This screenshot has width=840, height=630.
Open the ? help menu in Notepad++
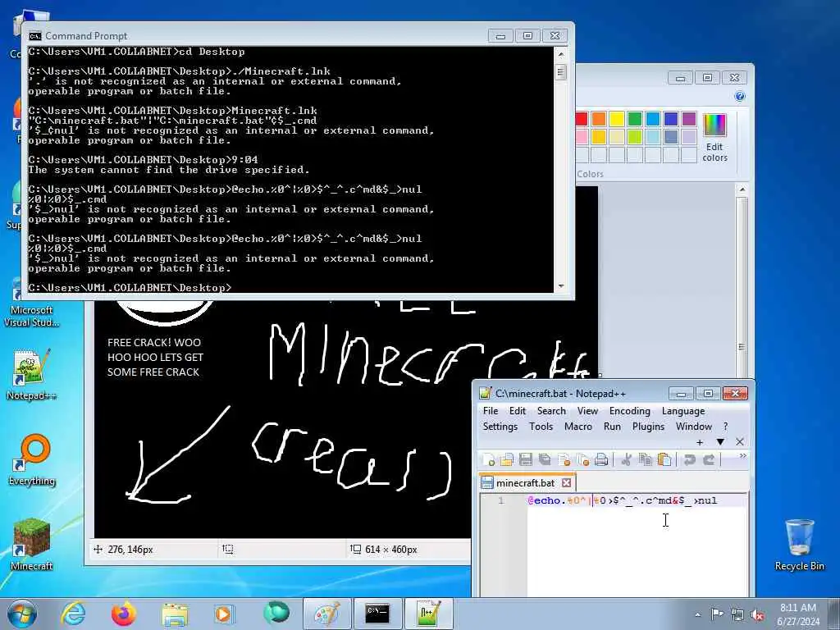(725, 427)
